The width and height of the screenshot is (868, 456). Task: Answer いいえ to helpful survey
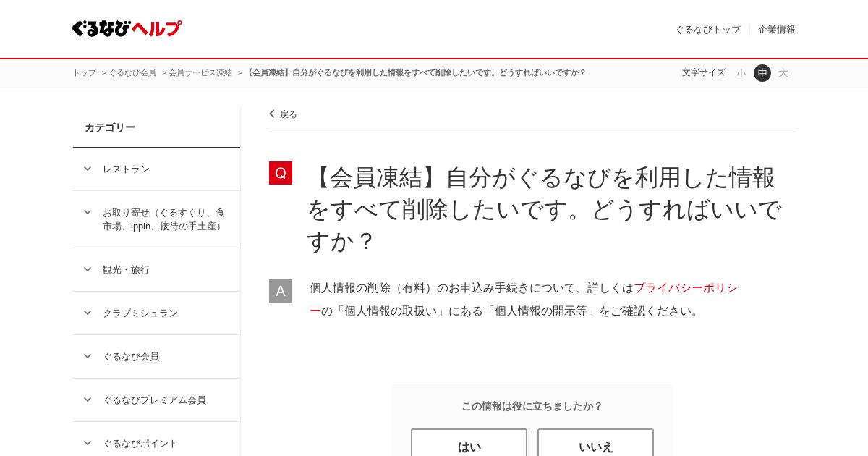click(x=595, y=442)
